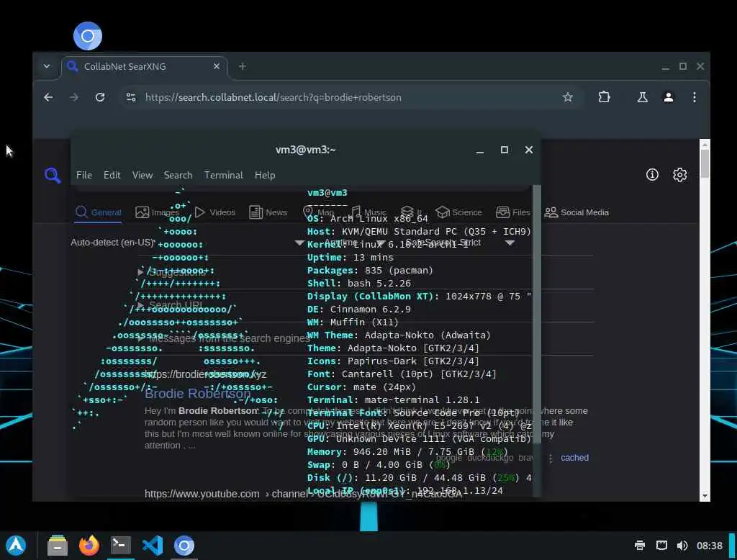
Task: Open the volume control tray icon
Action: click(682, 546)
